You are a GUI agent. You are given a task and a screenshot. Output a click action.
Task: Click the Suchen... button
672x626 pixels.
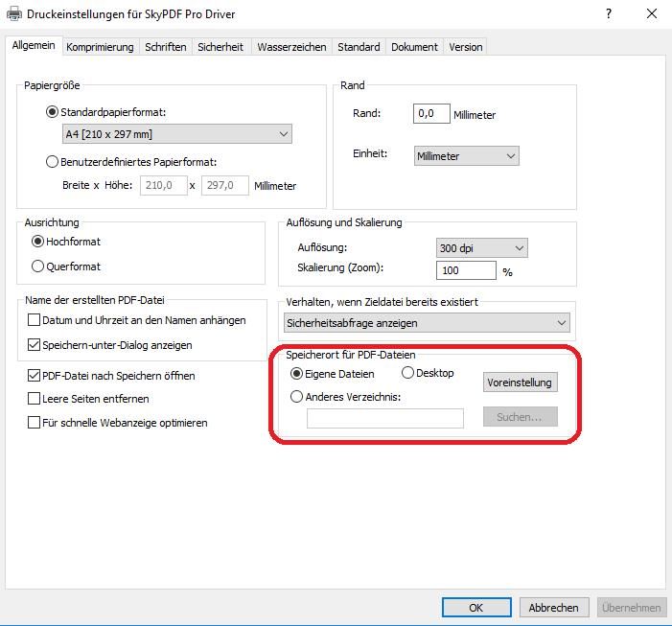tap(521, 417)
